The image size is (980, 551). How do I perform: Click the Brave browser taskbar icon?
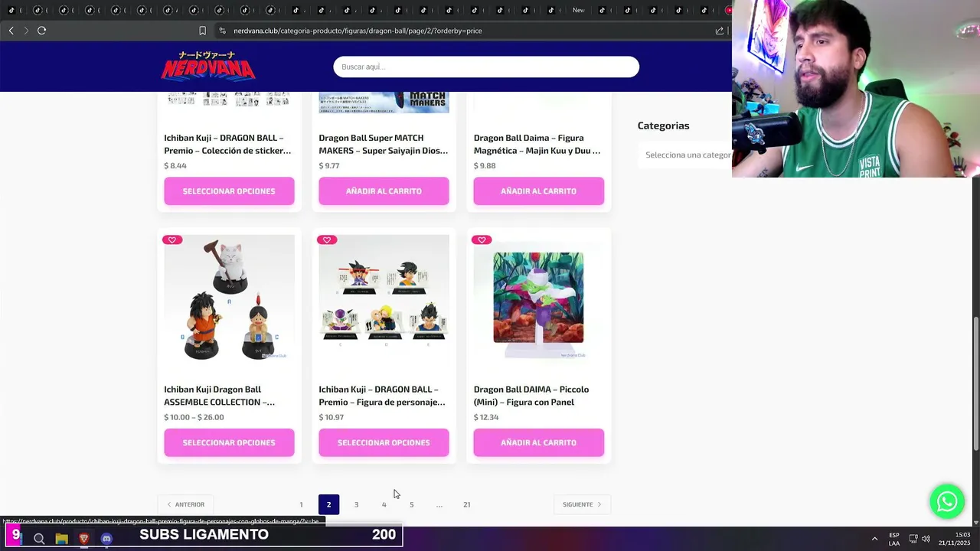coord(83,539)
